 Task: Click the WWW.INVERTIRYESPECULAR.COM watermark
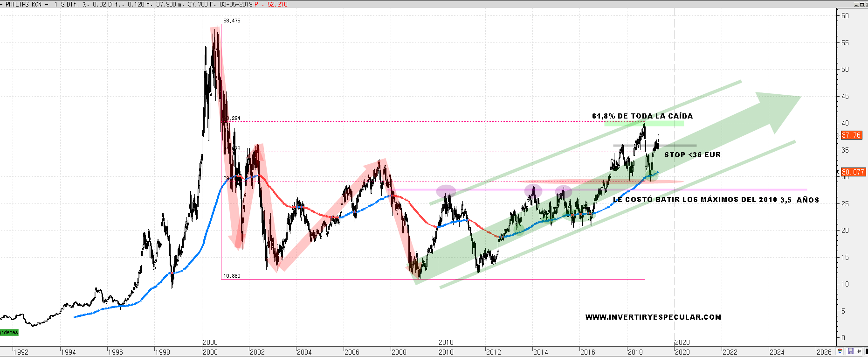pyautogui.click(x=653, y=317)
